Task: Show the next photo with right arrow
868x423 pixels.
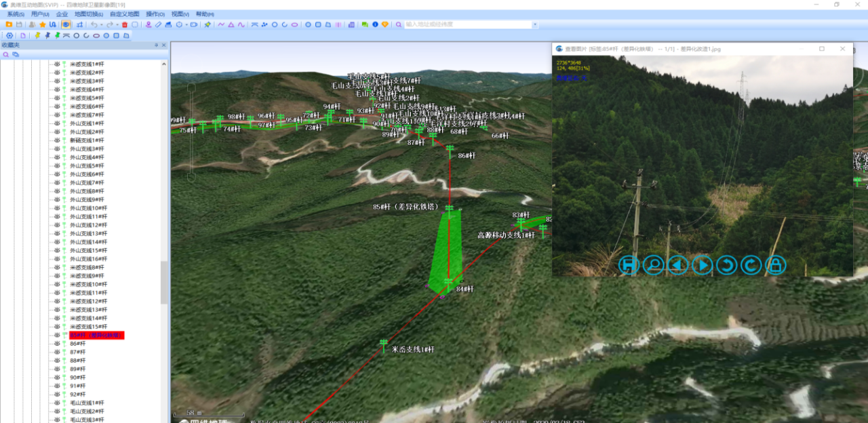Action: tap(702, 264)
